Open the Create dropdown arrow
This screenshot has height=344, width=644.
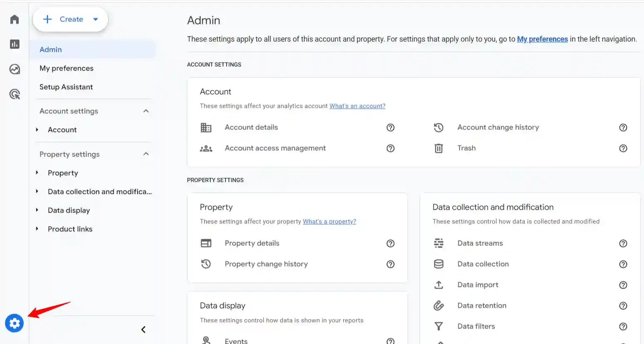click(x=96, y=19)
